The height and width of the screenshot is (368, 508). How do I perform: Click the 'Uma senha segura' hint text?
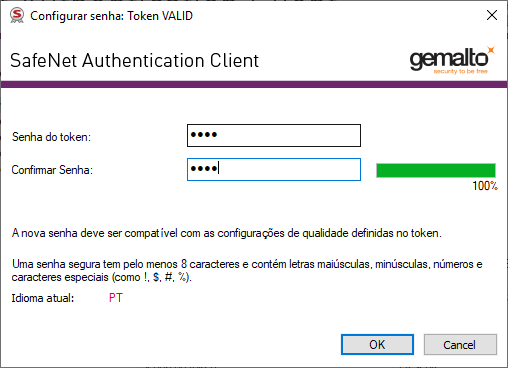(247, 270)
